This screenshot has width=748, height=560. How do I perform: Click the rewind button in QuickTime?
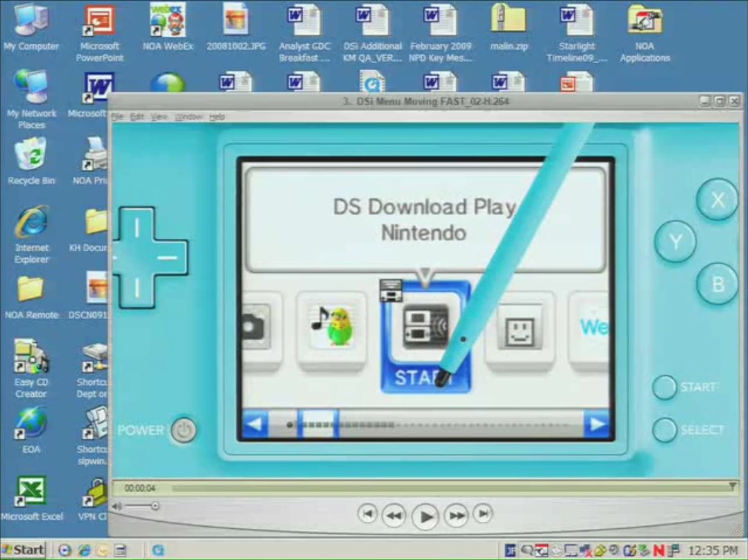393,515
